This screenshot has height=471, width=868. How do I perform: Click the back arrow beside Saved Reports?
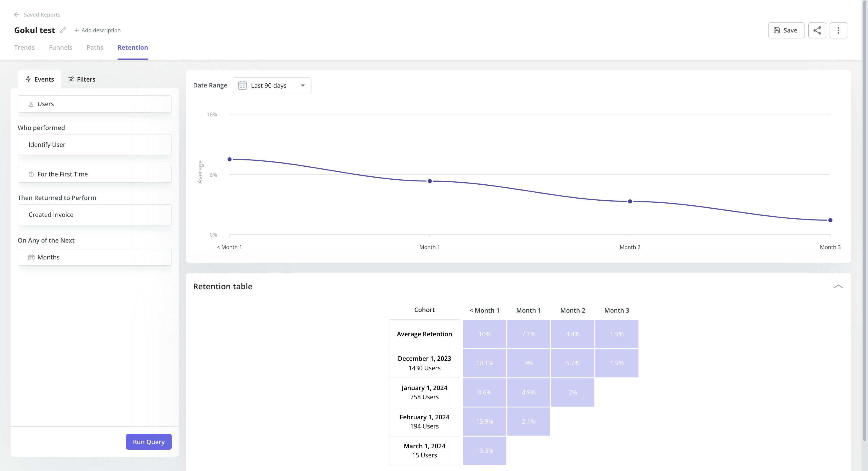17,14
